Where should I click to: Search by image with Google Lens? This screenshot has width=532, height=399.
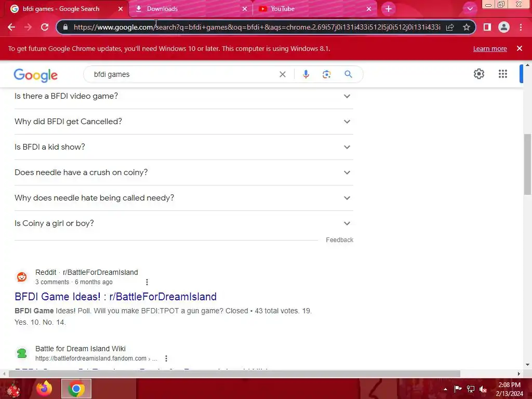[x=326, y=74]
